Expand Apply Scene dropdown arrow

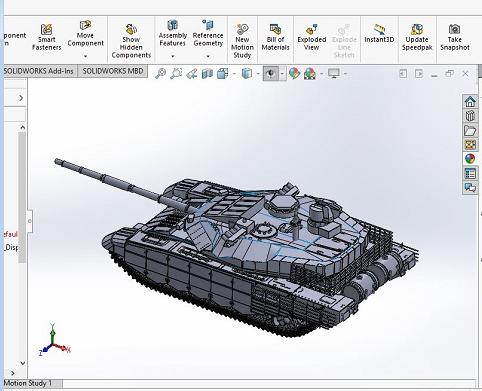click(322, 74)
